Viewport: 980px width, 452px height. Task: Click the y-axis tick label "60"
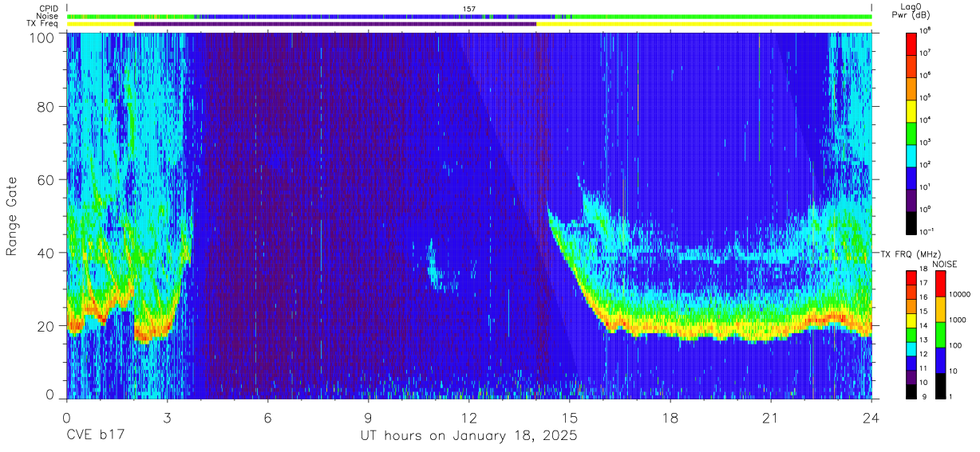pyautogui.click(x=47, y=180)
